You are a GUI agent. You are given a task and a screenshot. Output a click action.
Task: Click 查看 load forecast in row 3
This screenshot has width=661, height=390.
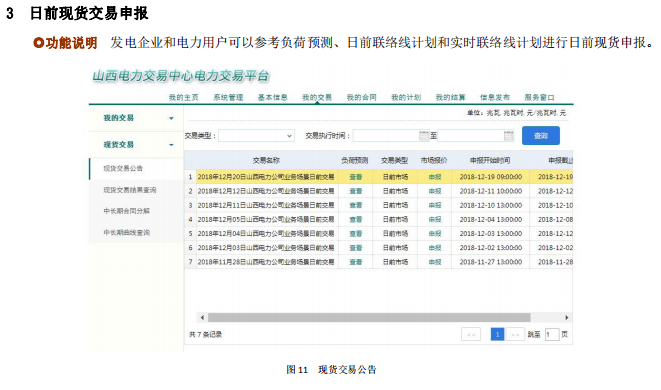click(x=356, y=205)
